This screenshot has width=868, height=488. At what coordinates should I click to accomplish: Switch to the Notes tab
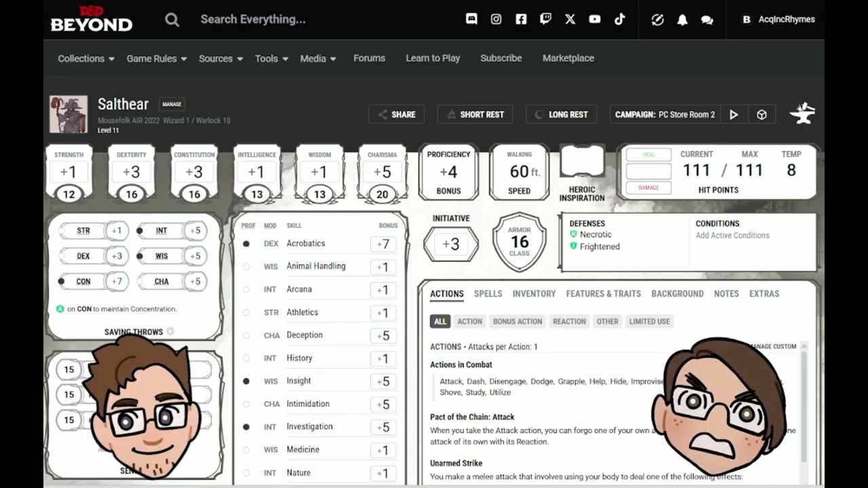pyautogui.click(x=726, y=293)
